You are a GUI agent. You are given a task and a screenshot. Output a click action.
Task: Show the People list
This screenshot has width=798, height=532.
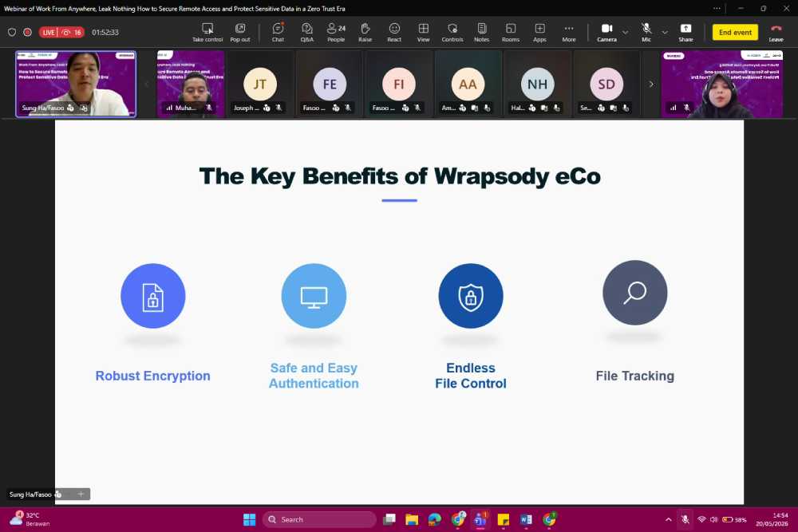(x=336, y=33)
